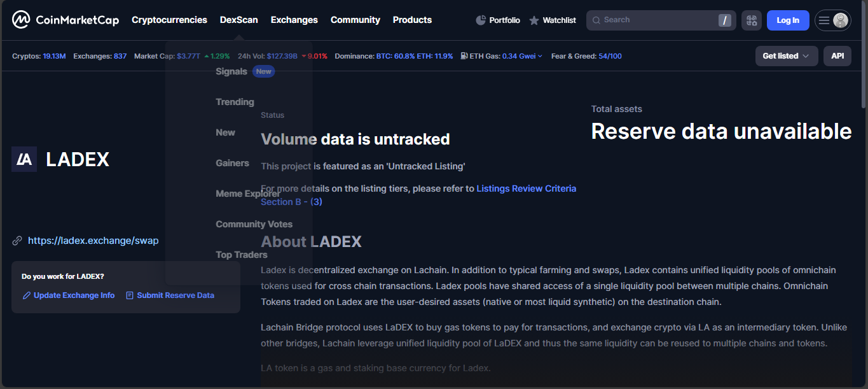868x389 pixels.
Task: Select Trending in DexScan menu
Action: (x=235, y=102)
